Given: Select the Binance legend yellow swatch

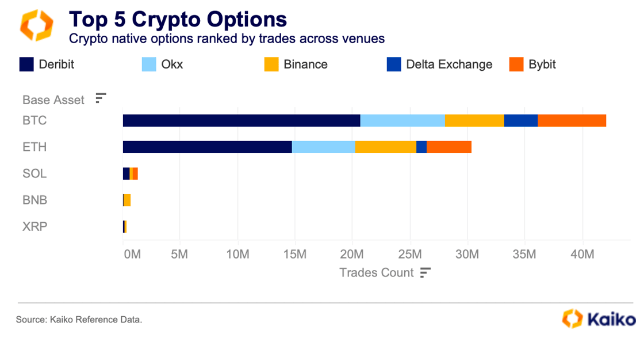Looking at the screenshot, I should (271, 64).
